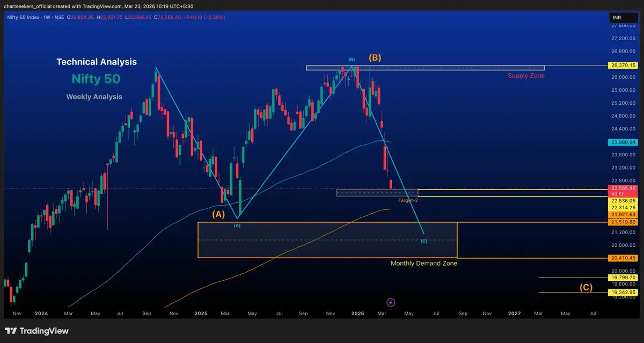Click the 22,314.25 price label
This screenshot has height=343, width=644.
[x=623, y=207]
